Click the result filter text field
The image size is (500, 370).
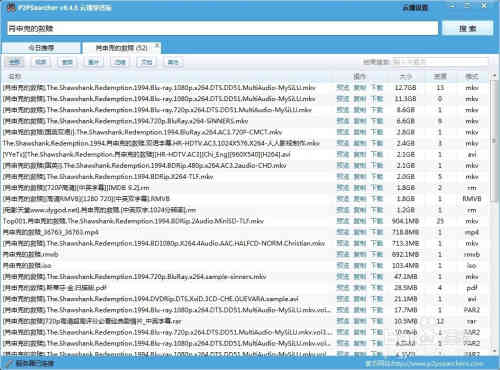point(440,62)
